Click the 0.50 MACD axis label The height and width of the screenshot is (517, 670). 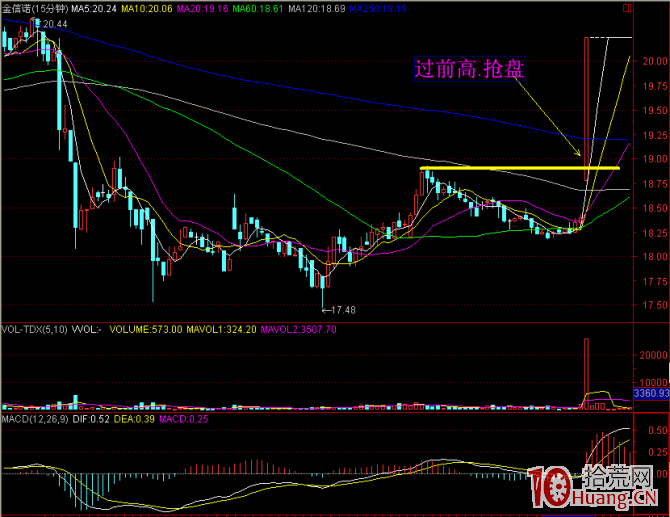(658, 430)
